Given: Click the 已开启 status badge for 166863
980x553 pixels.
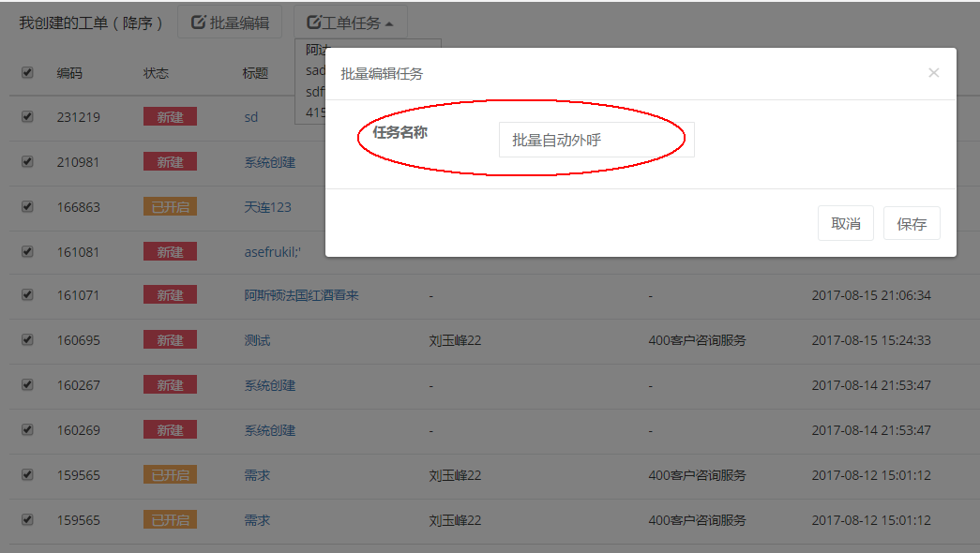Looking at the screenshot, I should [170, 207].
